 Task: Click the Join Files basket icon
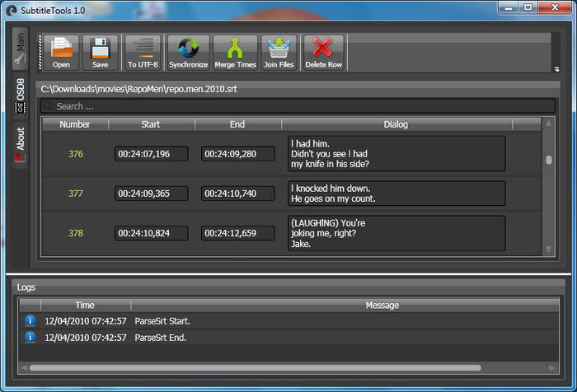click(279, 53)
